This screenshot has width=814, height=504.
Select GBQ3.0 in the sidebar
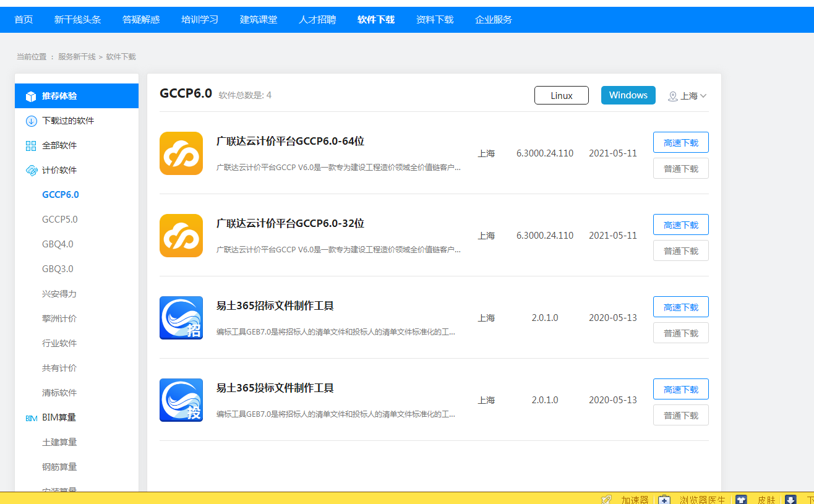58,269
